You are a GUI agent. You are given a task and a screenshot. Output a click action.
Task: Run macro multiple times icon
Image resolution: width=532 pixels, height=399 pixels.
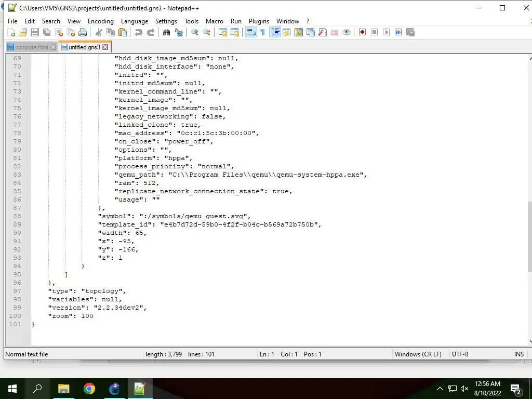pos(398,32)
